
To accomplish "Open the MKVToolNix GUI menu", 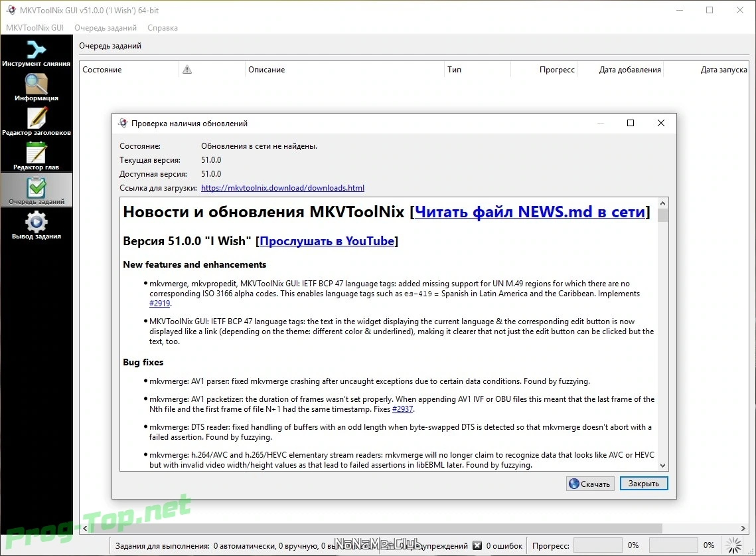I will [x=35, y=27].
